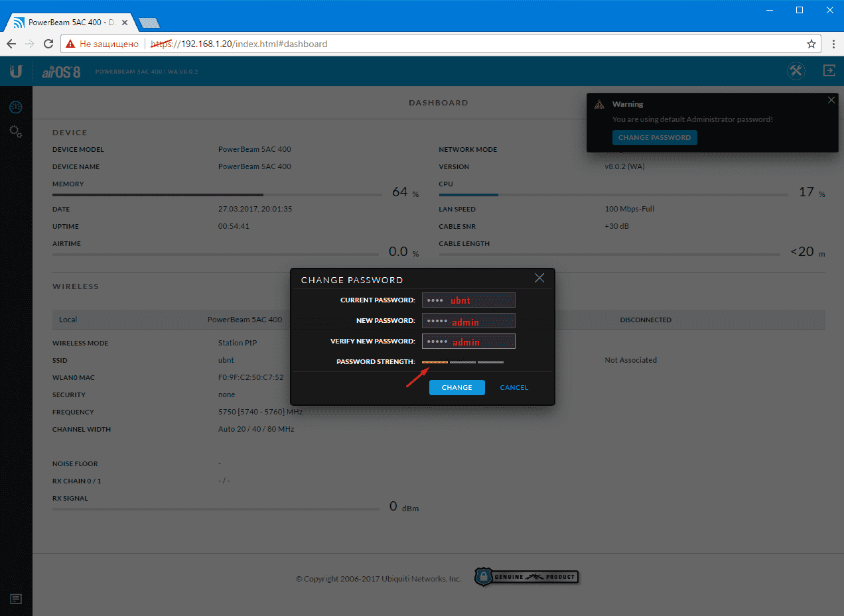This screenshot has height=616, width=844.
Task: Click the channel width value Auto 20 / 40 / 80 MHz
Action: coord(256,429)
